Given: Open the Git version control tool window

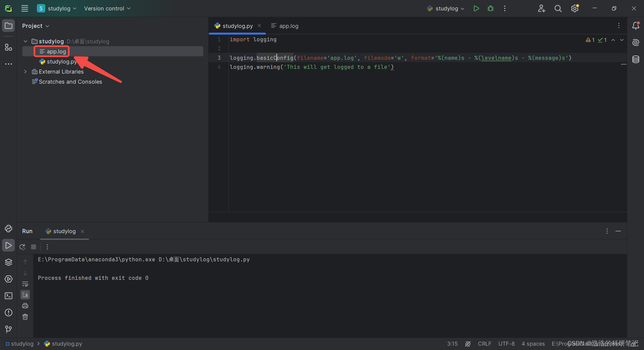Looking at the screenshot, I should (8, 330).
